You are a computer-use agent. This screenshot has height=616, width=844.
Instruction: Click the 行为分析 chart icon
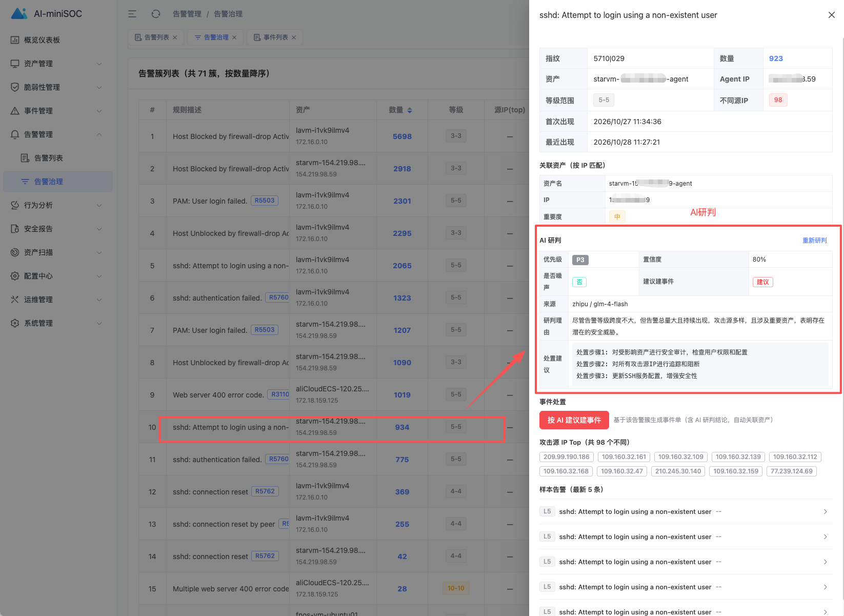[15, 205]
